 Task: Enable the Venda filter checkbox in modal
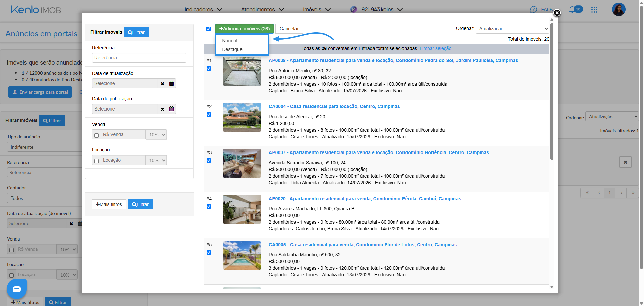(x=96, y=135)
